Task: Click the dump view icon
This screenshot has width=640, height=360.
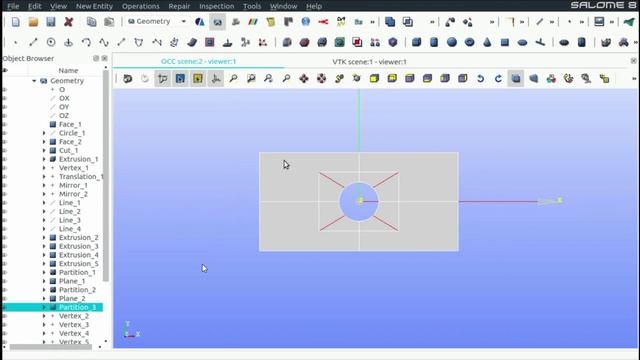Action: 127,78
